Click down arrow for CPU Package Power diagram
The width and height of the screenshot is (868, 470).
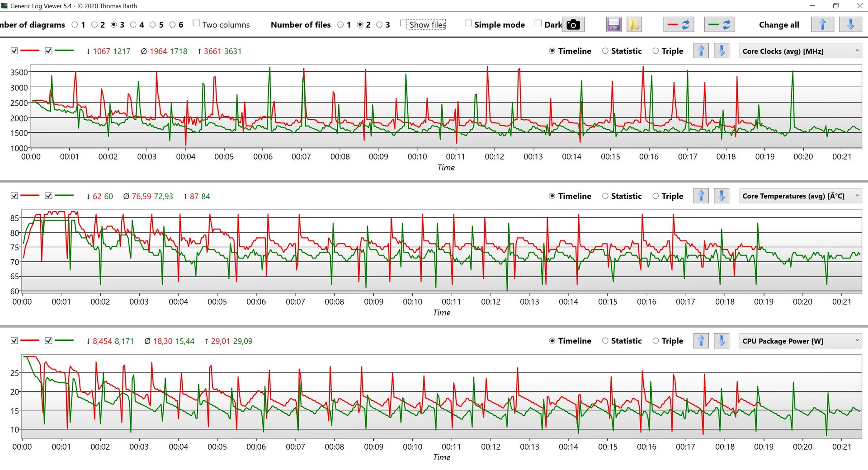[722, 341]
